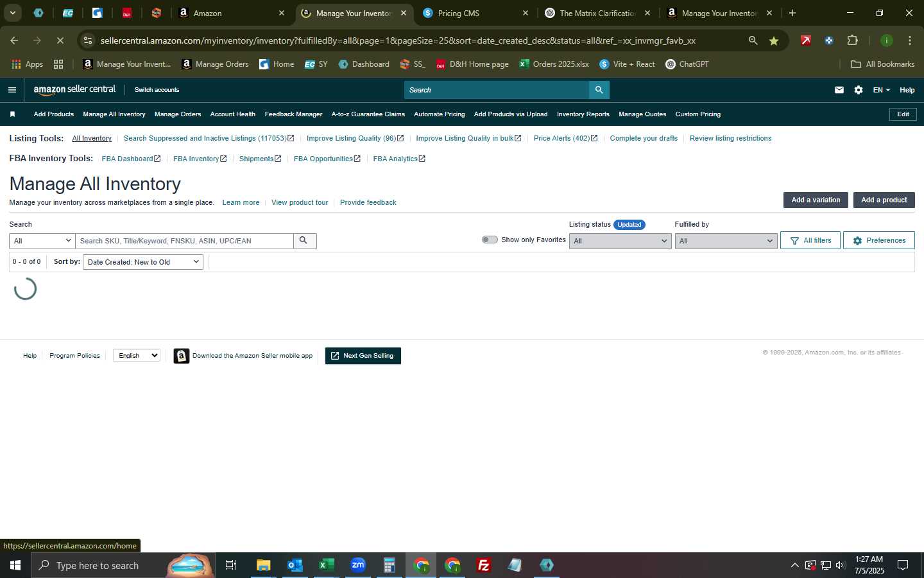924x578 pixels.
Task: Click the Learn more link
Action: pyautogui.click(x=241, y=202)
